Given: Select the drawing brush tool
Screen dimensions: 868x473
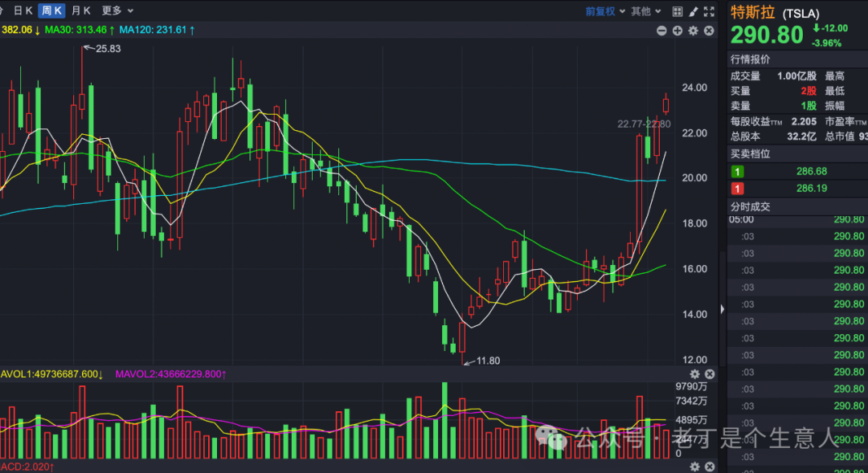Looking at the screenshot, I should click(692, 11).
